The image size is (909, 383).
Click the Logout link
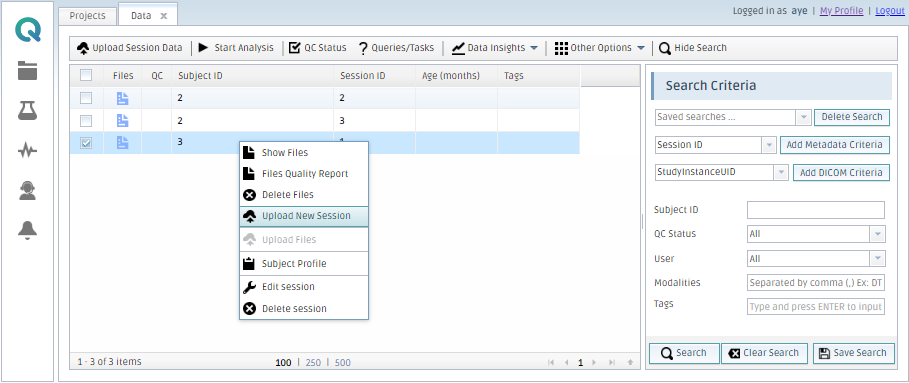889,11
